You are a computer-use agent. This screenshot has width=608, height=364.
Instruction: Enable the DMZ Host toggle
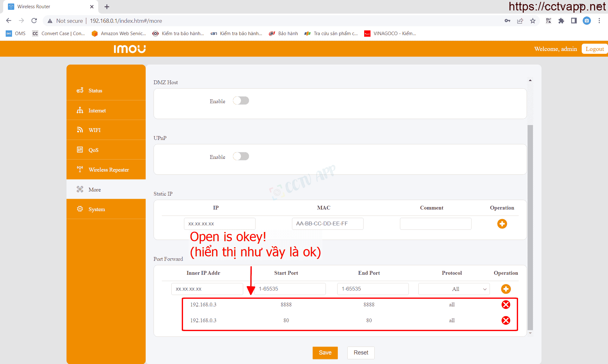pos(241,101)
